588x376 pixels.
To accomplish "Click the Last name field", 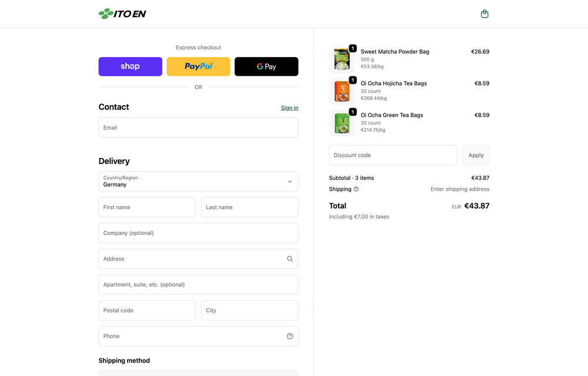I will pyautogui.click(x=249, y=207).
